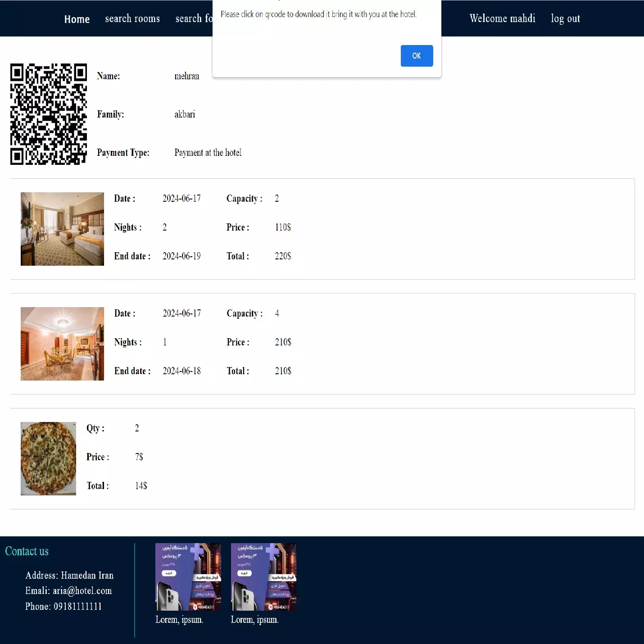This screenshot has height=644, width=644.
Task: Click the Payment Type: label
Action: pos(123,153)
